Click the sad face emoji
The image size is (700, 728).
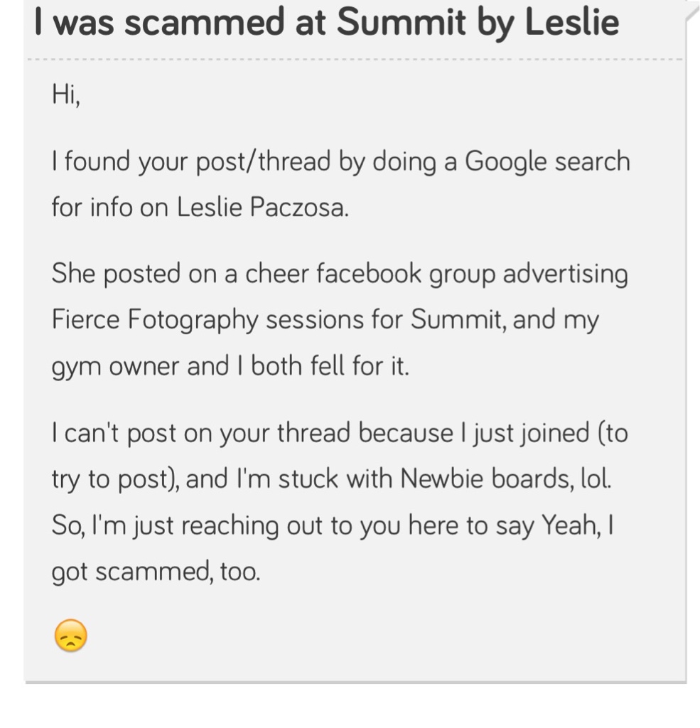tap(70, 636)
